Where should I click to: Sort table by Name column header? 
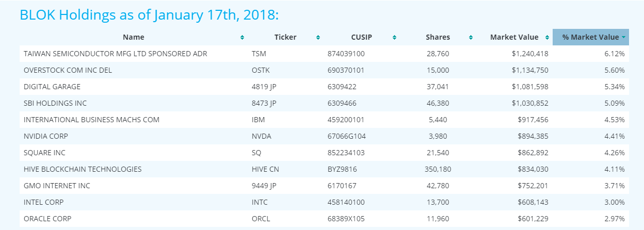tap(134, 37)
